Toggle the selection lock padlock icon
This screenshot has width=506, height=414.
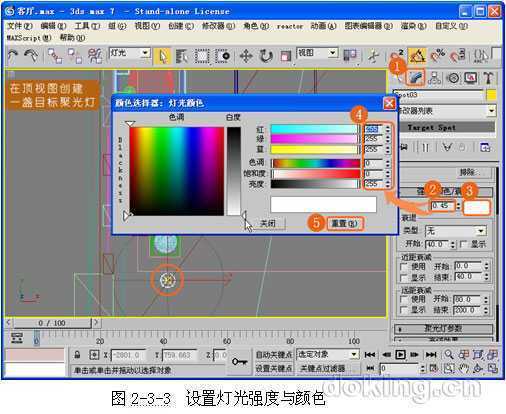tap(77, 355)
